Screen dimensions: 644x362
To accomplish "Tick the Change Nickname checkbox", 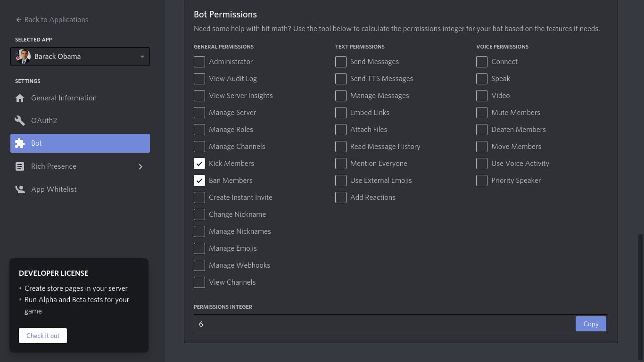I will [199, 214].
